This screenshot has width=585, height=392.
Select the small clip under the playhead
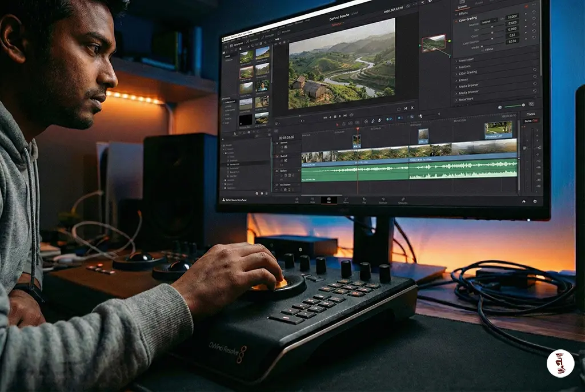point(356,142)
